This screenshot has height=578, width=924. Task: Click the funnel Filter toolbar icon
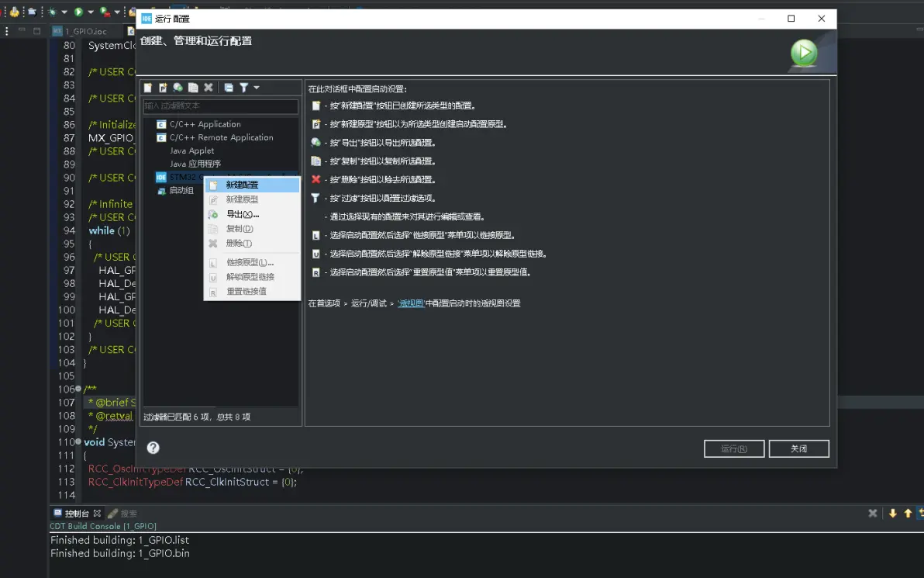coord(243,88)
